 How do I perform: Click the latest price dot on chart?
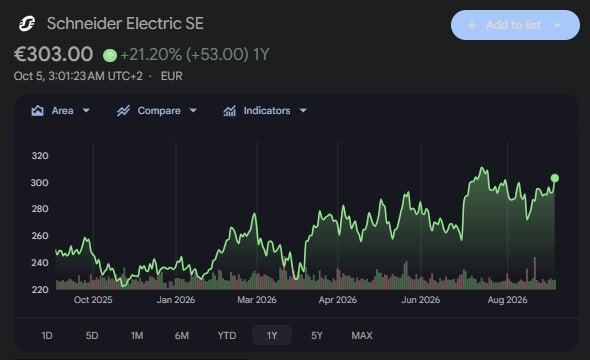tap(555, 178)
